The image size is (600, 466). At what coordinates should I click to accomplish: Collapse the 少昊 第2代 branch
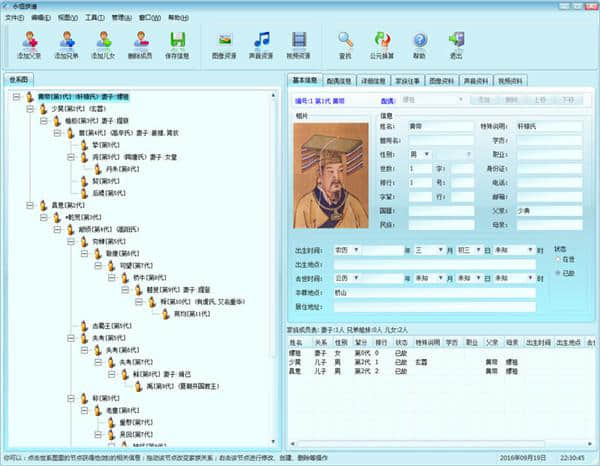pyautogui.click(x=30, y=109)
